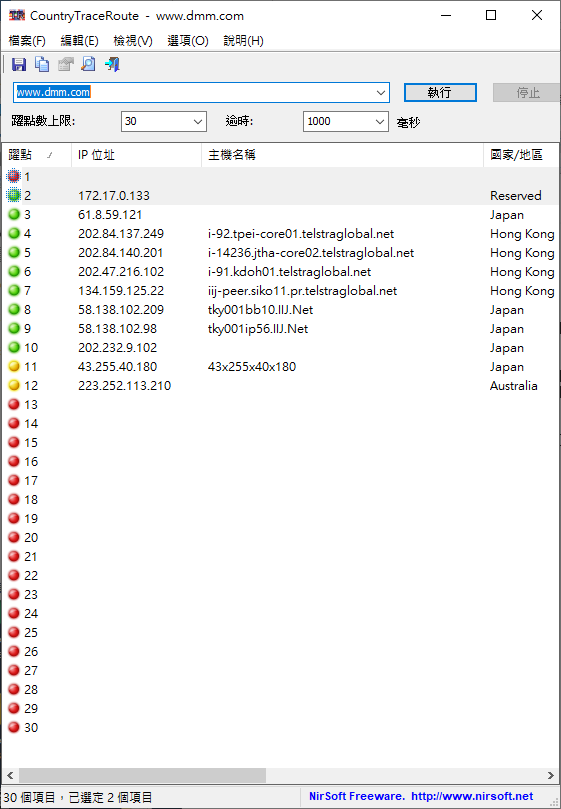Click the green status icon for hop 3

tap(14, 215)
